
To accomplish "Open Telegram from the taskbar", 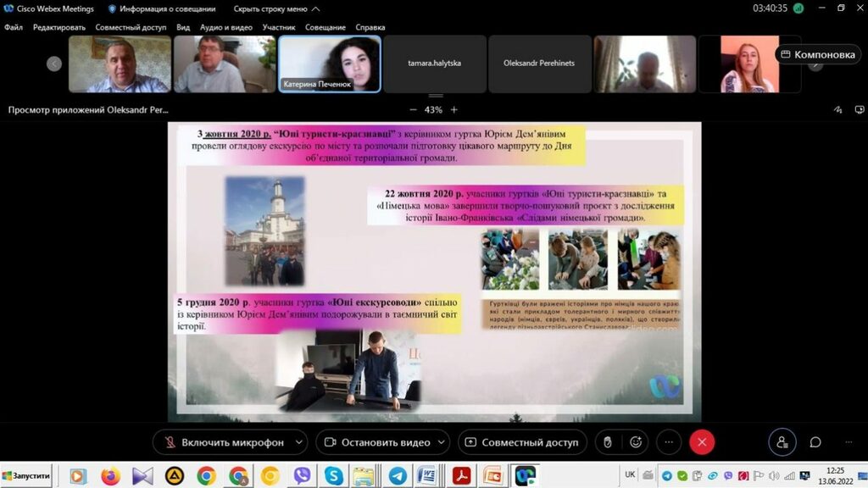I will coord(397,476).
